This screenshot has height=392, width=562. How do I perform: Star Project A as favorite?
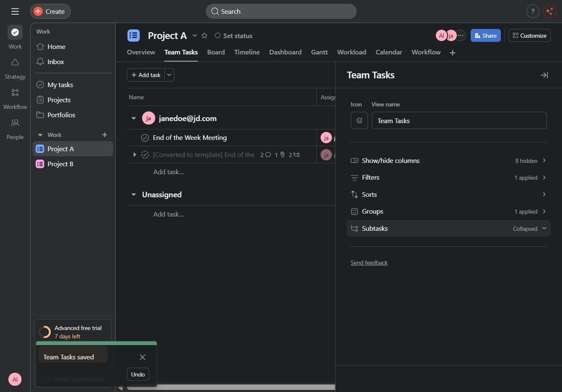205,36
